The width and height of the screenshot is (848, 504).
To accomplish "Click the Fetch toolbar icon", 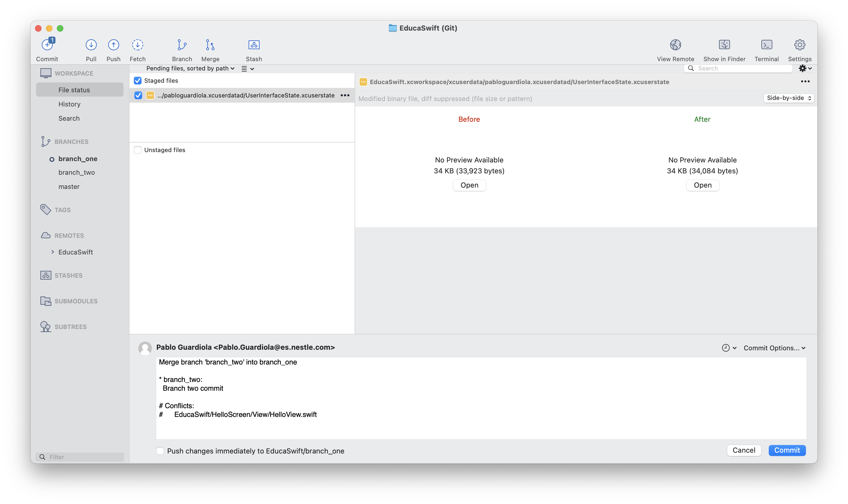I will [x=138, y=45].
